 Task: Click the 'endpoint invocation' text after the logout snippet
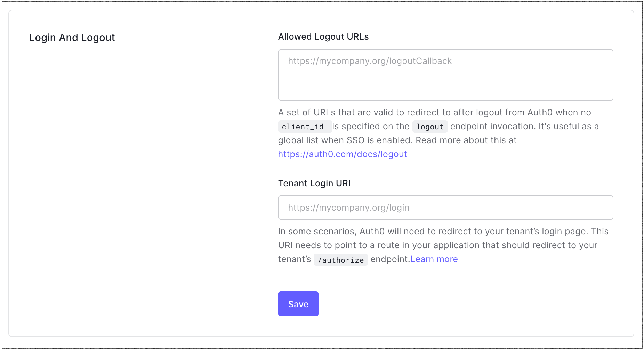point(493,126)
